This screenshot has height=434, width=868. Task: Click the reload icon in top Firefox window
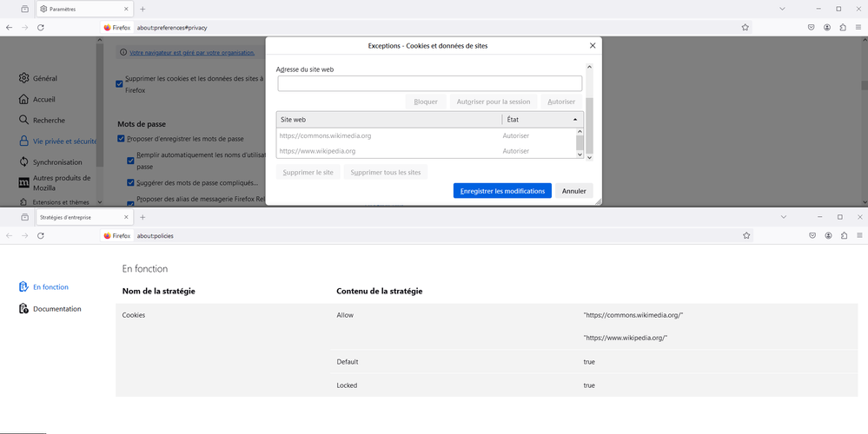tap(41, 28)
